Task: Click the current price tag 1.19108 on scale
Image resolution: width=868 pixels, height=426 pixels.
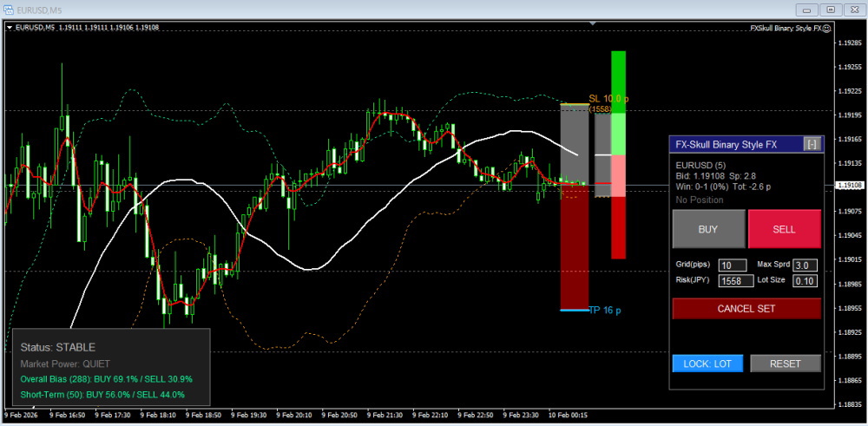Action: [x=848, y=185]
